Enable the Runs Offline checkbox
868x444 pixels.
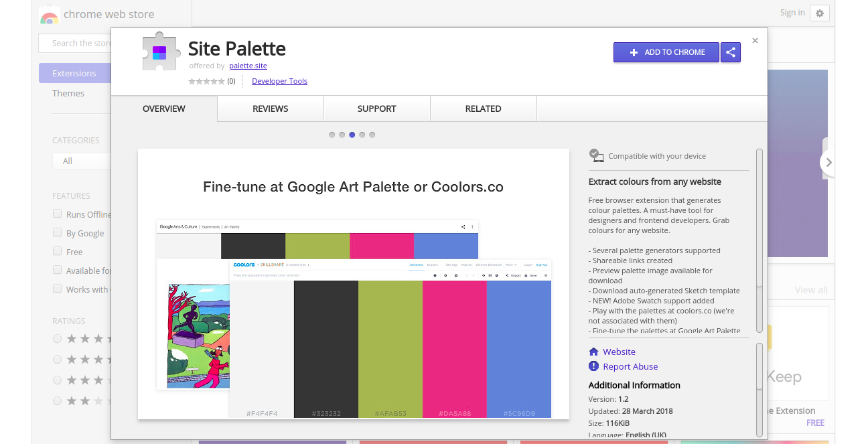point(58,214)
